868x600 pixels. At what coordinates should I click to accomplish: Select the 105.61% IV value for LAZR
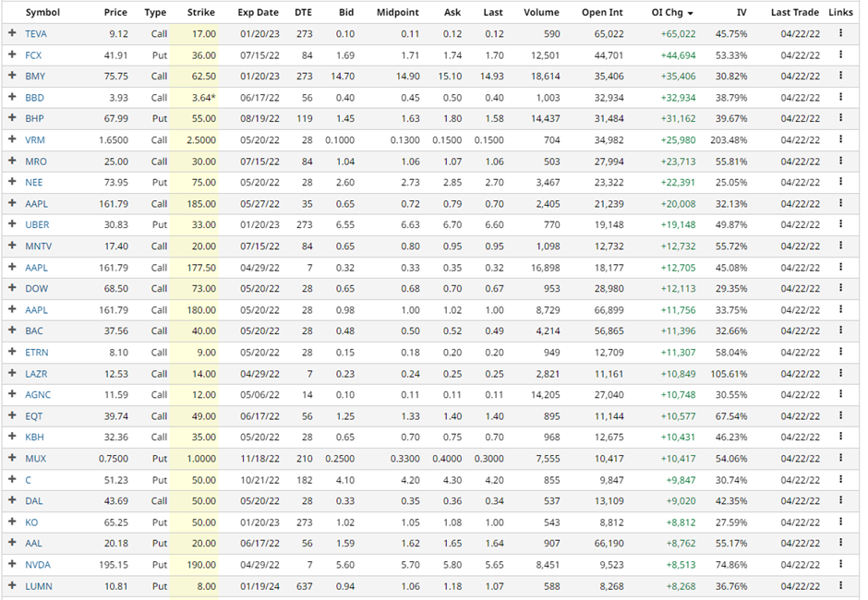[729, 374]
